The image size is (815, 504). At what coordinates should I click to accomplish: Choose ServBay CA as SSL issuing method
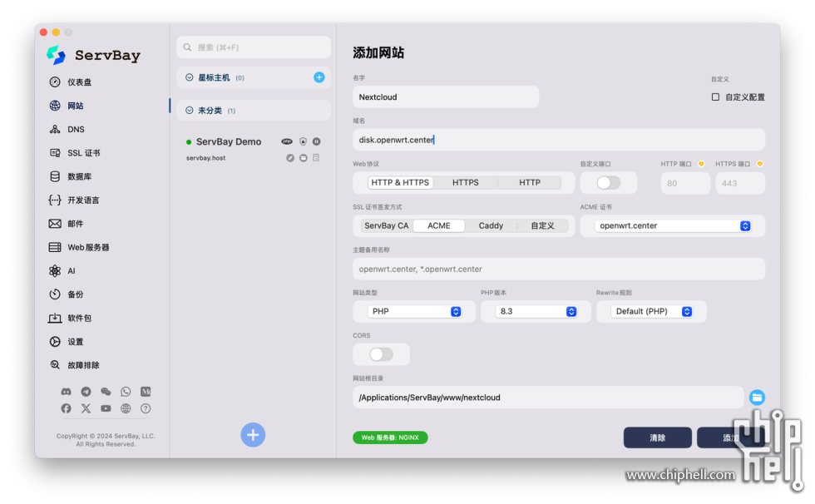click(386, 225)
